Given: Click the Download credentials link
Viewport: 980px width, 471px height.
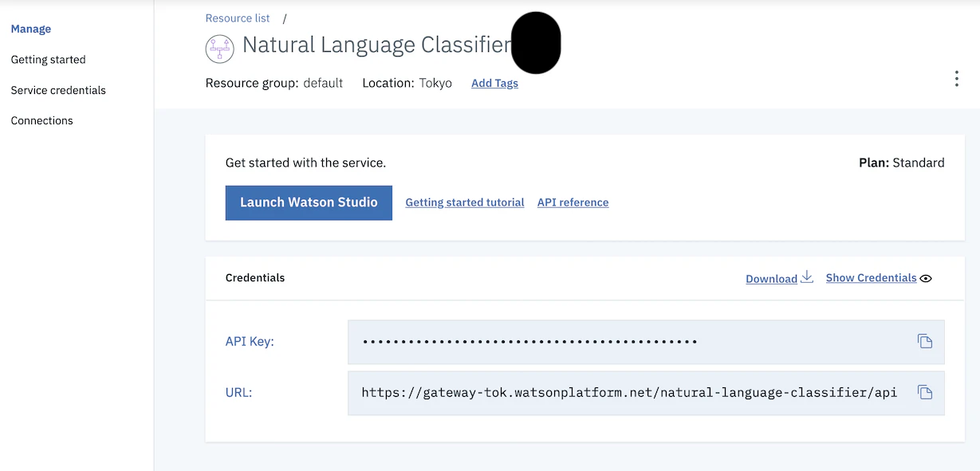Looking at the screenshot, I should pos(771,278).
